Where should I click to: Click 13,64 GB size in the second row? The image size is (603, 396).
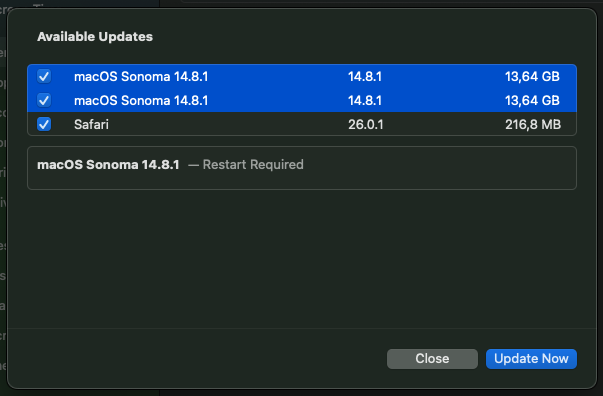click(532, 100)
